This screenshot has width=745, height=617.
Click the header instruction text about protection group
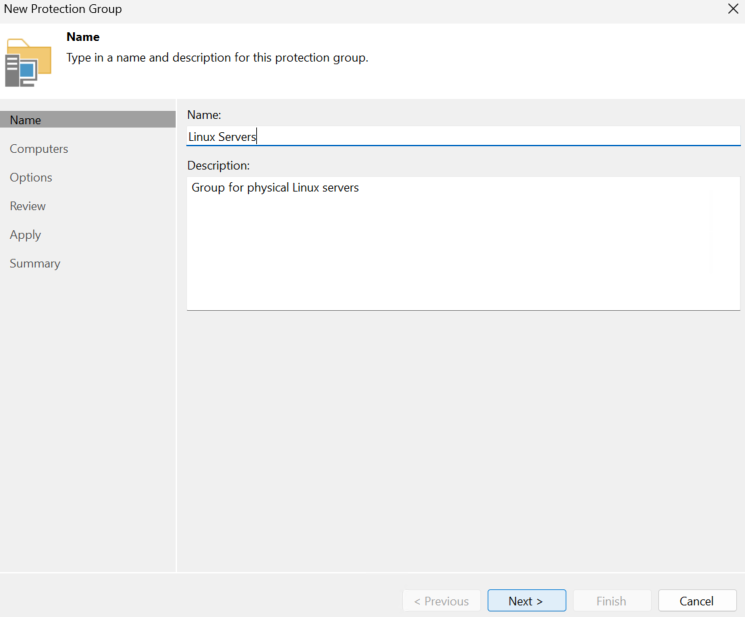click(x=217, y=57)
